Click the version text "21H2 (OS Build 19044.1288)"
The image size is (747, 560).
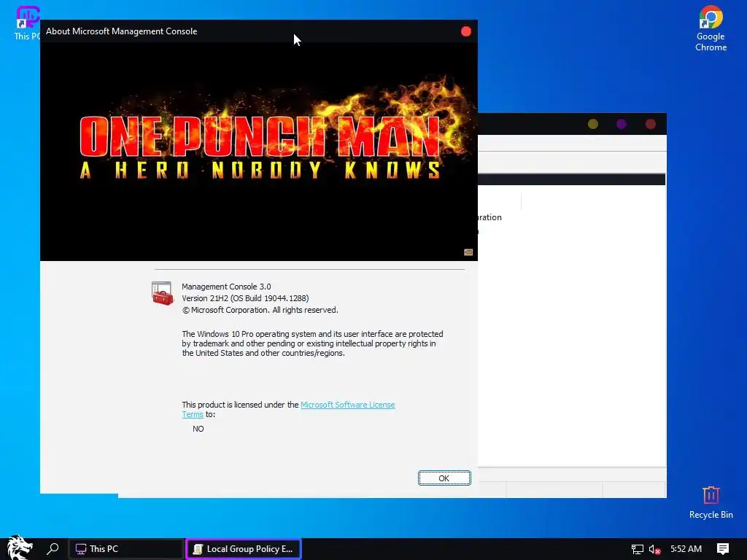pos(259,298)
